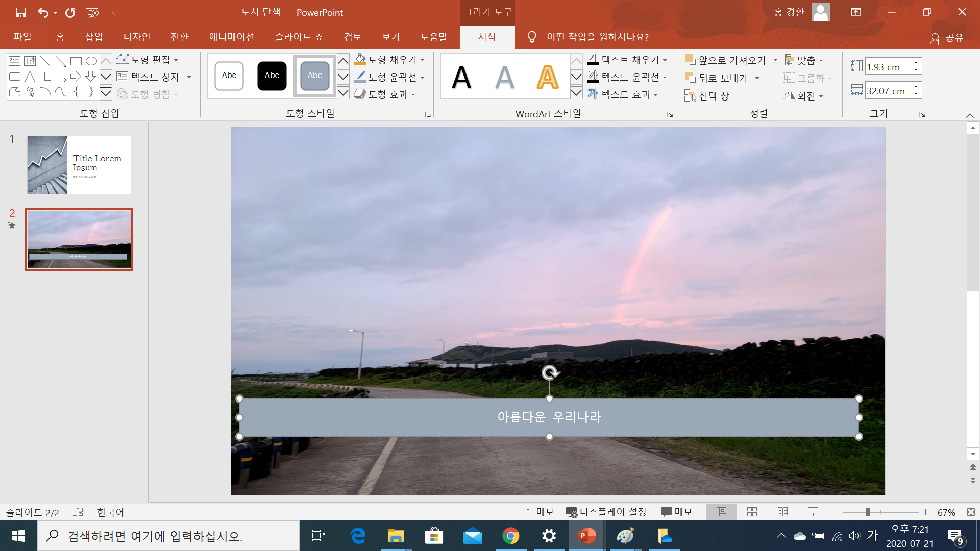Toggle the 메모 notes pane button
980x551 pixels.
click(x=539, y=512)
